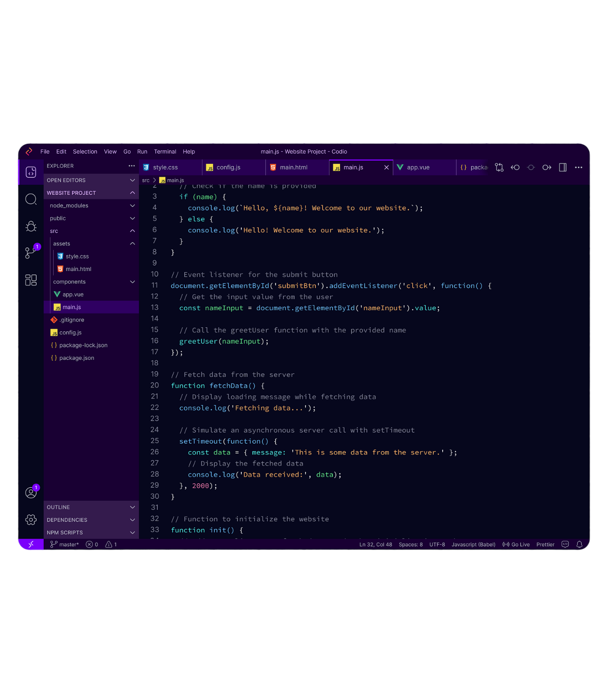Open style.css in the file tree

77,256
